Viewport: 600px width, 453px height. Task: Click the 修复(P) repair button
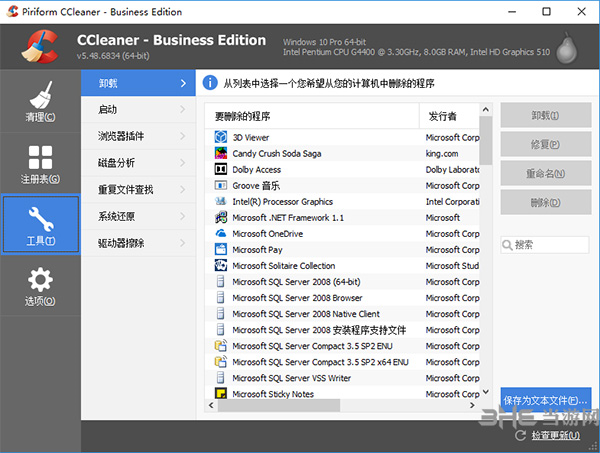pos(546,144)
